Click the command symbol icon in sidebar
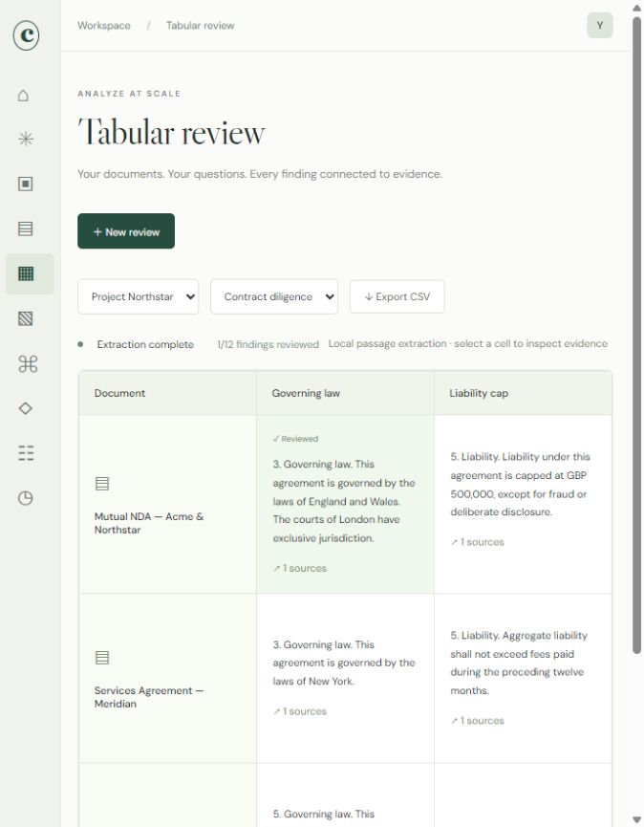Viewport: 644px width, 827px height. (x=28, y=364)
